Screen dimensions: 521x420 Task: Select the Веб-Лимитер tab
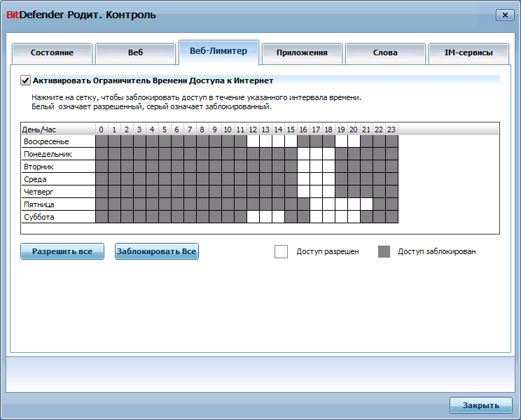coord(218,52)
